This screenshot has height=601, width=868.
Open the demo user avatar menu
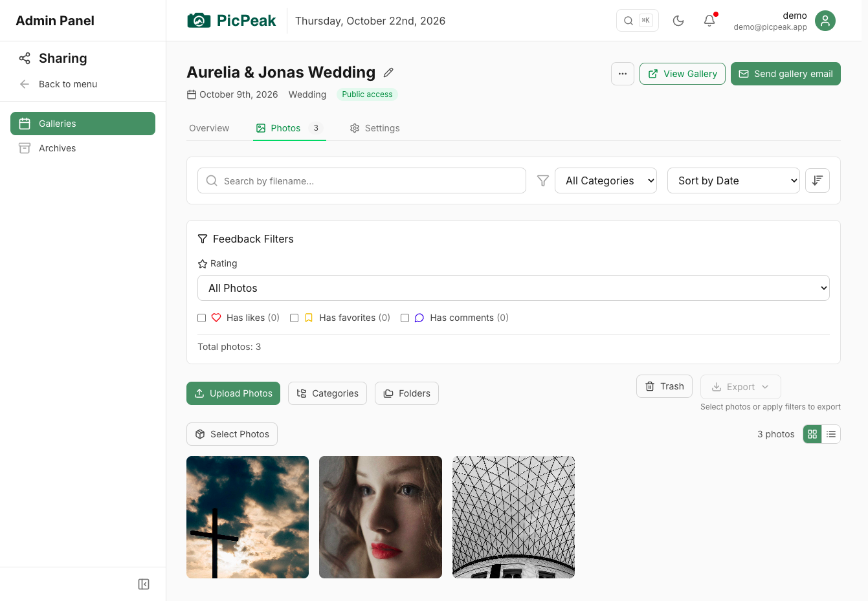pyautogui.click(x=825, y=21)
